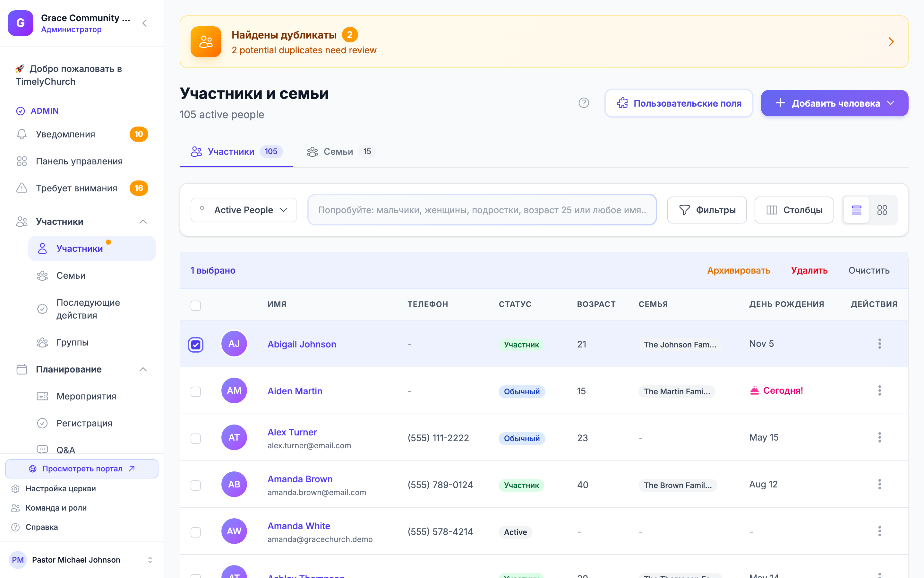The height and width of the screenshot is (578, 924).
Task: Toggle the select-all checkbox in table header
Action: tap(195, 305)
